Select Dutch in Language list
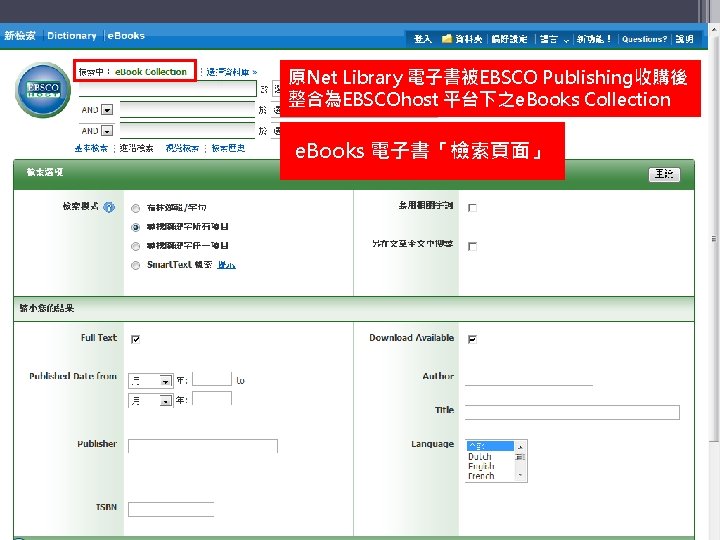The width and height of the screenshot is (720, 540). 480,456
